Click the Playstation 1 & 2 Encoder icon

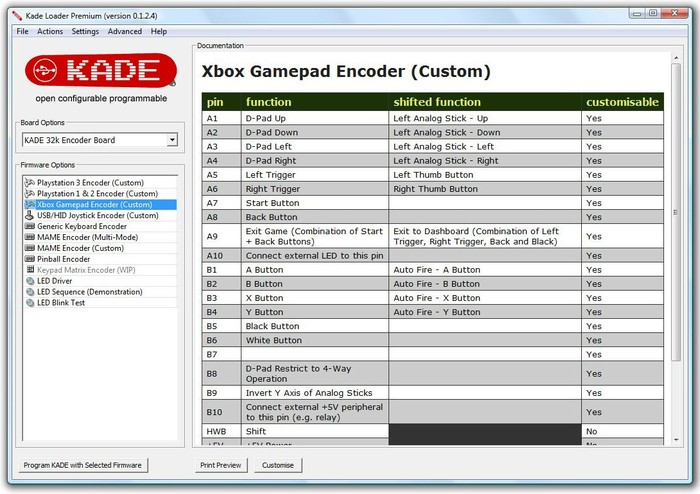click(30, 193)
